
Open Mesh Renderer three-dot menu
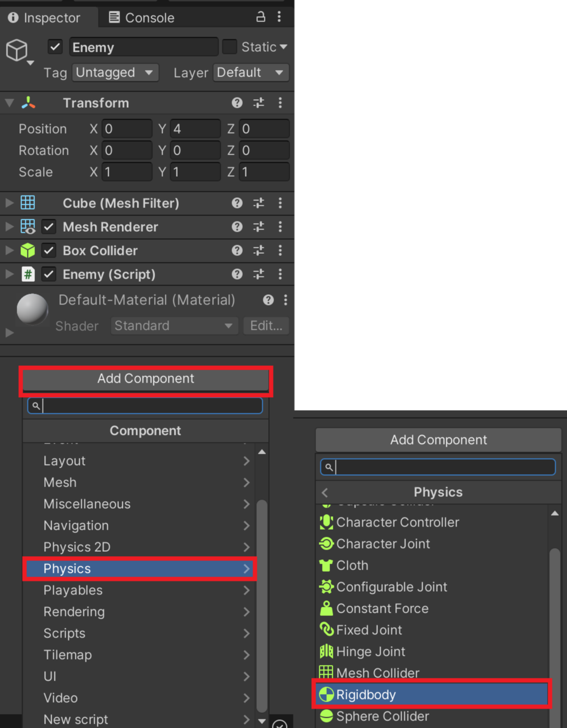280,226
